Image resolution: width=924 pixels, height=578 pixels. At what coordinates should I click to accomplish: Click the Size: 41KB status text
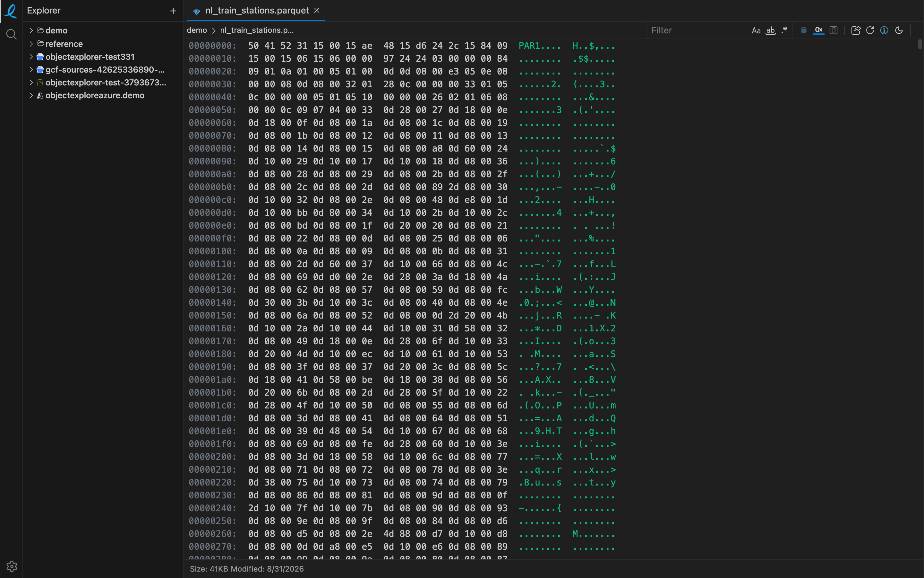click(209, 569)
